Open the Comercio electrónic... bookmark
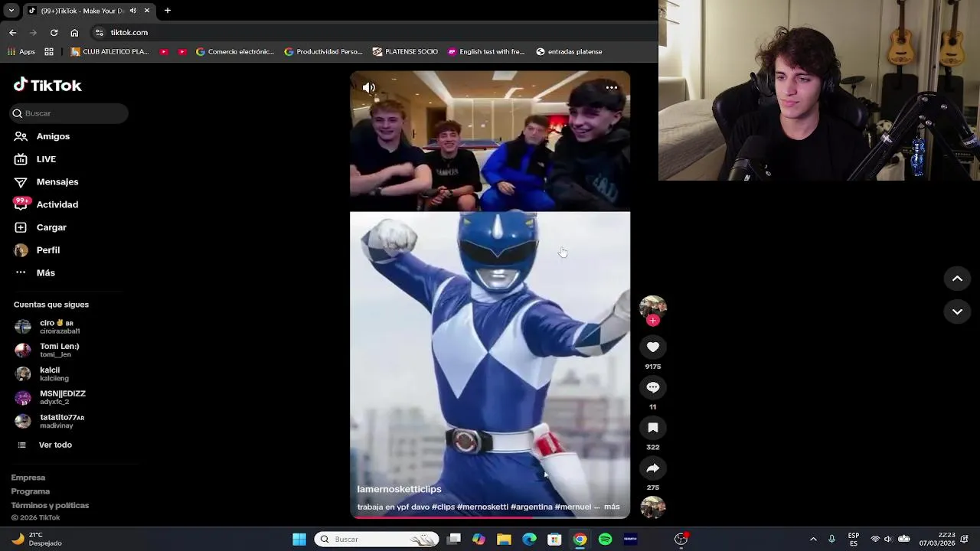Screen dimensions: 980x551 coord(234,52)
